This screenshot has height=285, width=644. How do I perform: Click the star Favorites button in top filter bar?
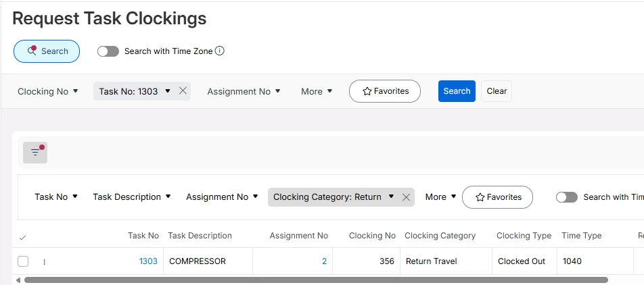(x=385, y=91)
